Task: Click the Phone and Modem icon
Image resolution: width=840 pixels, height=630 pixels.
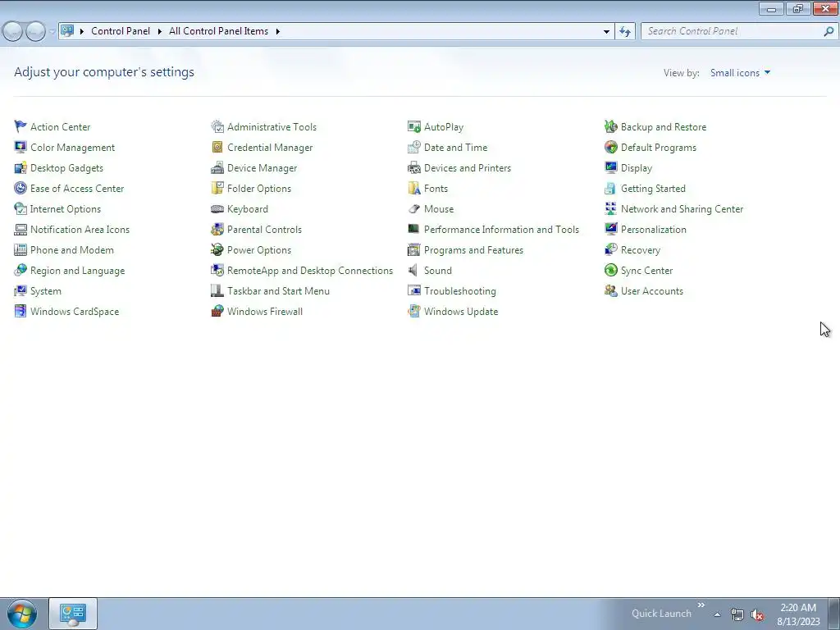Action: 21,249
